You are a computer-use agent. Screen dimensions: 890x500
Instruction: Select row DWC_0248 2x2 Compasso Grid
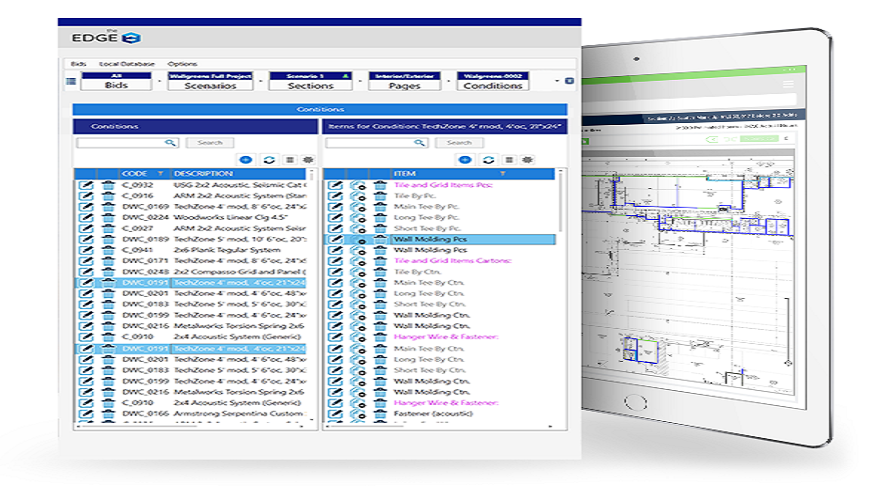click(191, 272)
